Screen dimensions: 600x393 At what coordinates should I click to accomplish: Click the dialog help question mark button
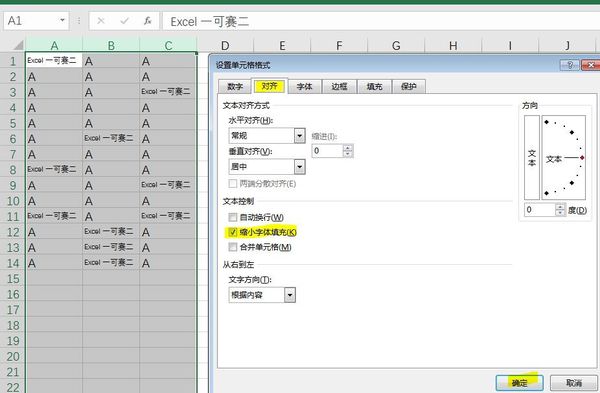pyautogui.click(x=569, y=65)
